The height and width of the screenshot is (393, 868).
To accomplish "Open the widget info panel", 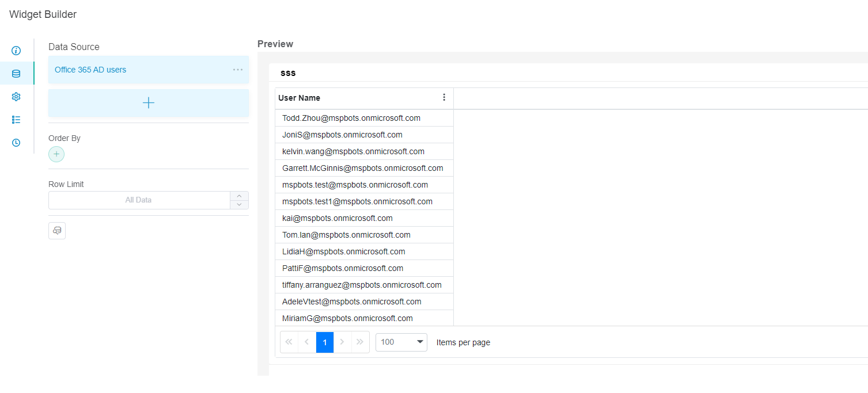I will click(16, 51).
